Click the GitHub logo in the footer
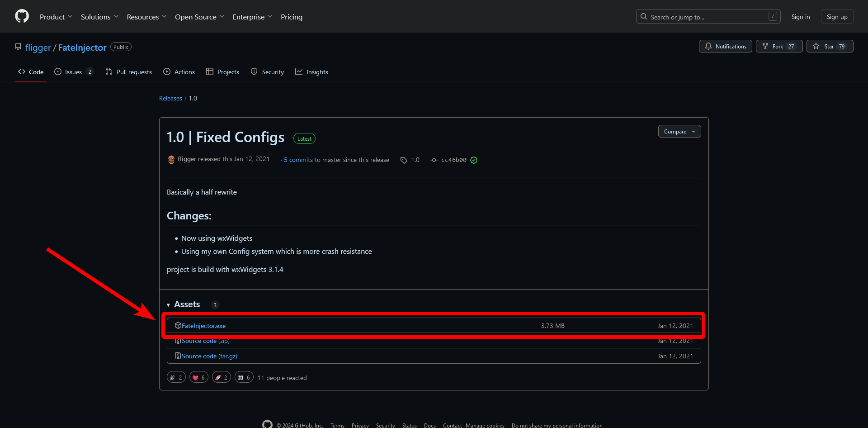Viewport: 868px width, 428px height. point(268,424)
